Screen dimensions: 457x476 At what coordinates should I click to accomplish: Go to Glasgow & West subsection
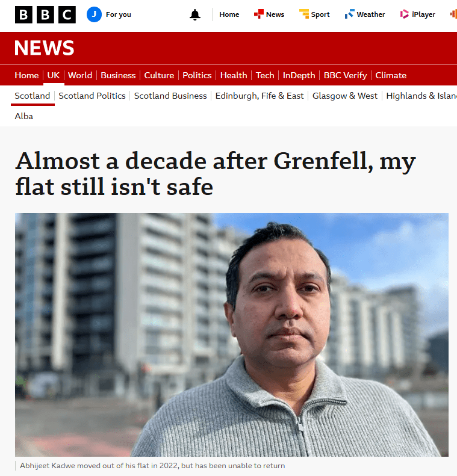click(345, 96)
